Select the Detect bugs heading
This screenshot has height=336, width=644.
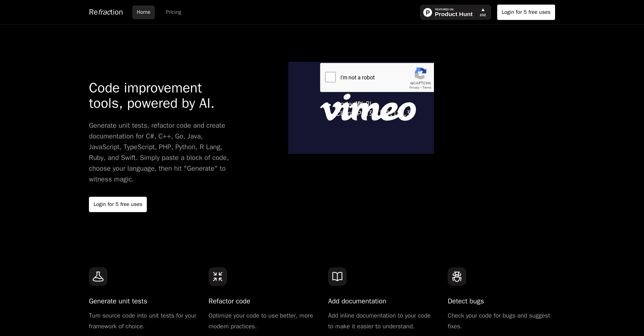466,301
